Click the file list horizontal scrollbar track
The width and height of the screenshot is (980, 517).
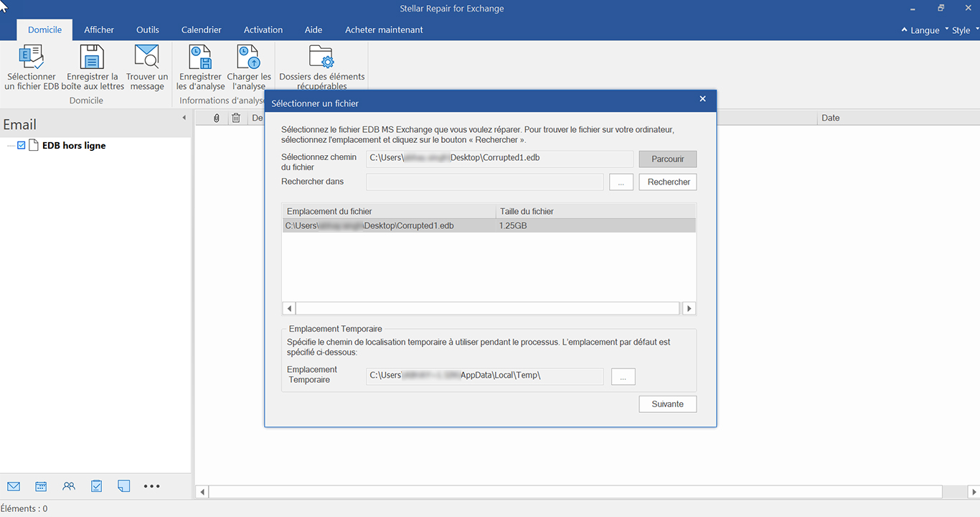point(488,309)
